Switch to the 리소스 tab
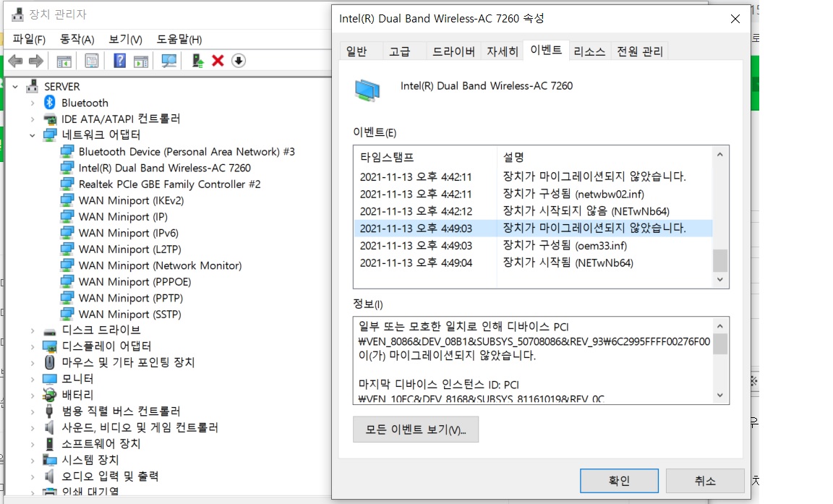This screenshot has width=833, height=504. point(589,51)
